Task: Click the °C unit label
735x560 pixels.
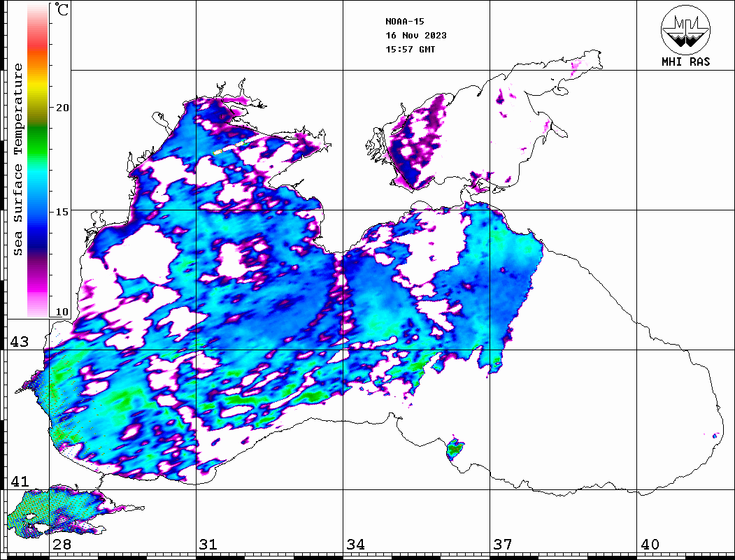Action: 62,9
